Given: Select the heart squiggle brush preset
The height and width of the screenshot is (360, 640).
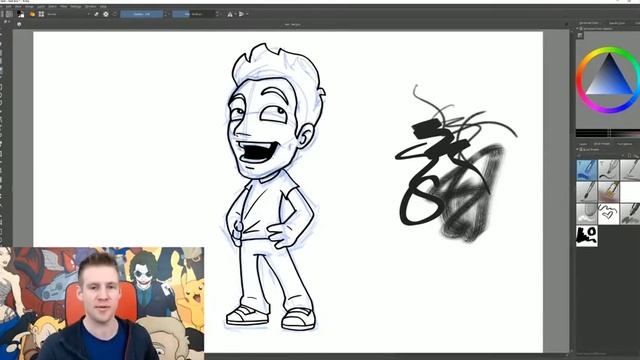Looking at the screenshot, I should click(608, 213).
